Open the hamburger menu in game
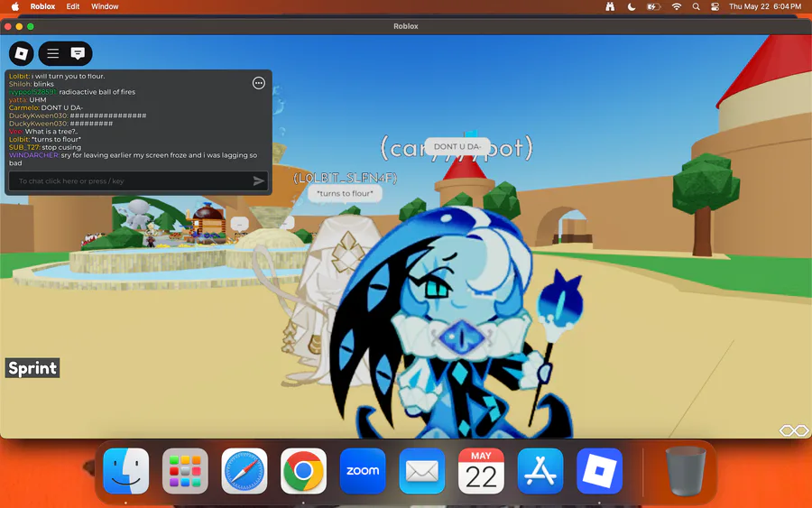This screenshot has width=812, height=508. point(53,53)
